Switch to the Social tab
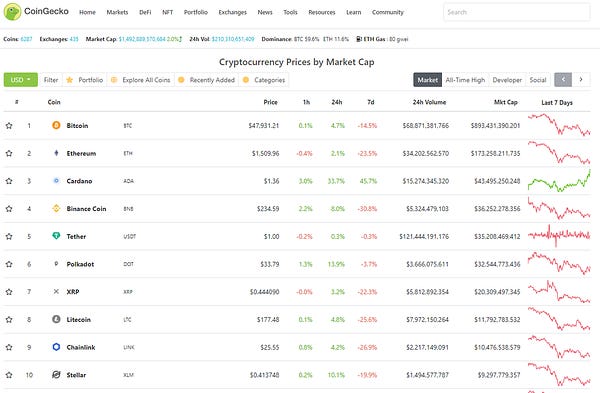 538,80
